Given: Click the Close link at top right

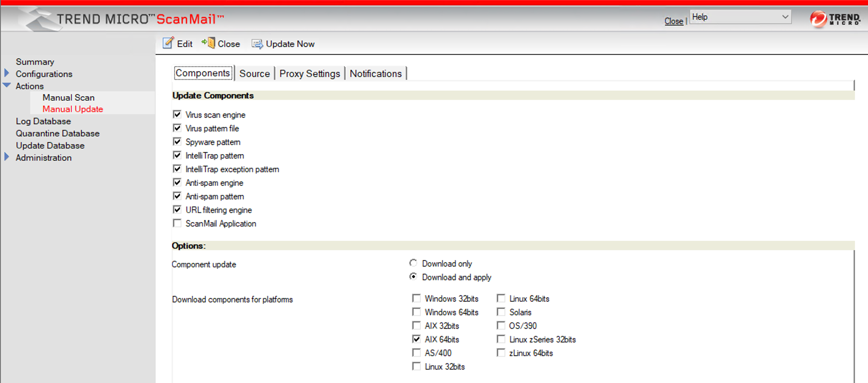Looking at the screenshot, I should (x=673, y=21).
